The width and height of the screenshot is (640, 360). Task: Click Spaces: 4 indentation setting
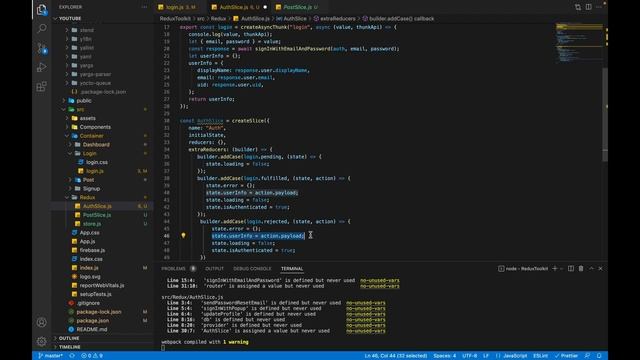[x=444, y=356]
